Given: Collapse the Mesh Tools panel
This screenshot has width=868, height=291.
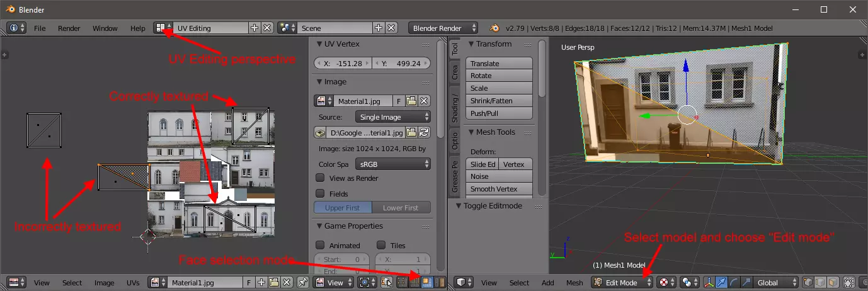Looking at the screenshot, I should click(x=471, y=132).
